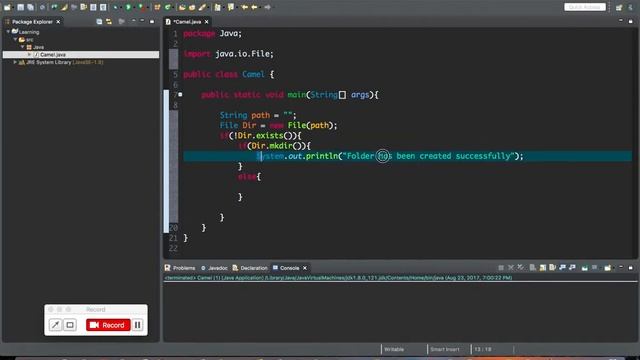Click the Pin Console icon

pos(584,268)
